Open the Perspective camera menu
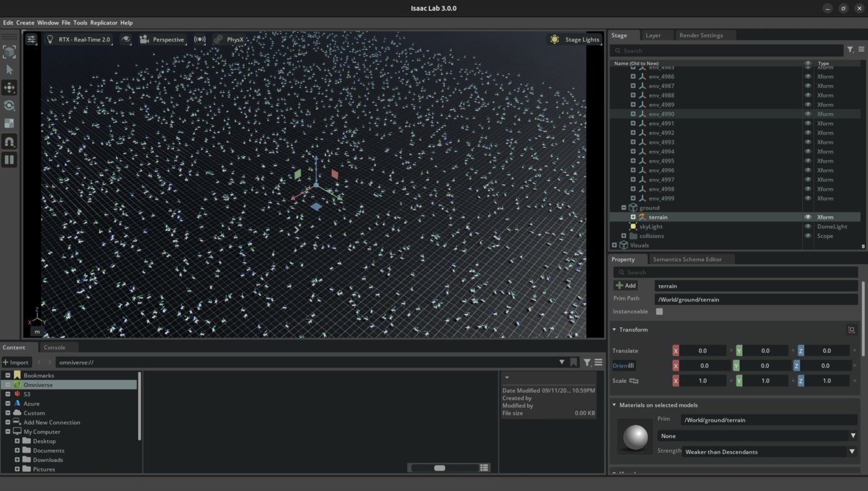The height and width of the screenshot is (491, 868). click(x=162, y=39)
